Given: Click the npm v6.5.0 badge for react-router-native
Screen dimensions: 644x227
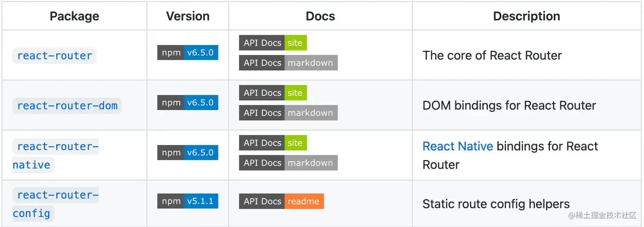Looking at the screenshot, I should coord(188,153).
